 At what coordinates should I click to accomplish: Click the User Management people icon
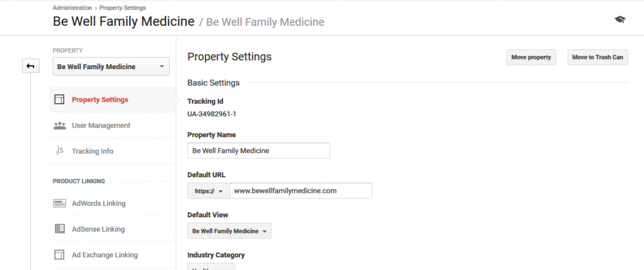[x=60, y=126]
